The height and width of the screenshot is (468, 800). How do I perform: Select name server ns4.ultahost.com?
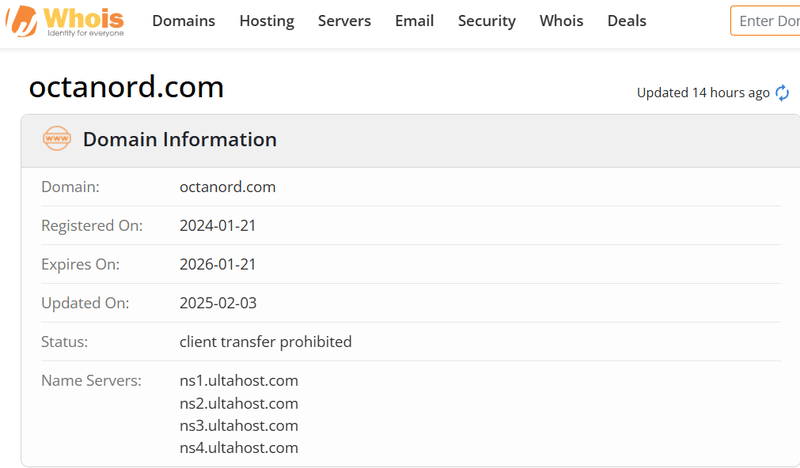pos(239,448)
